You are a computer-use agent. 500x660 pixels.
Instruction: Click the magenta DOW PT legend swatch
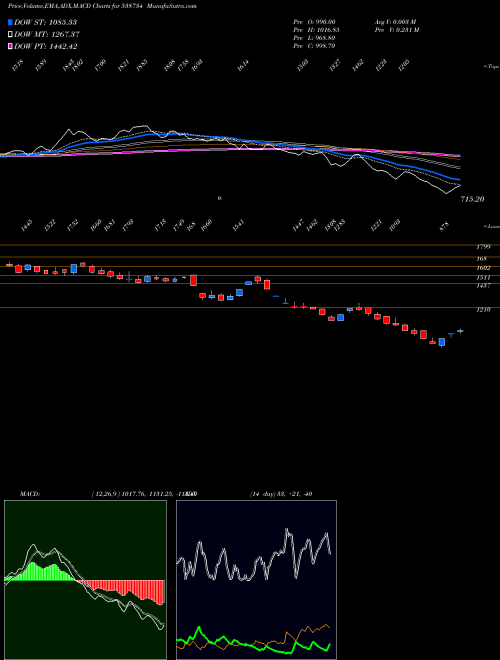tap(10, 46)
